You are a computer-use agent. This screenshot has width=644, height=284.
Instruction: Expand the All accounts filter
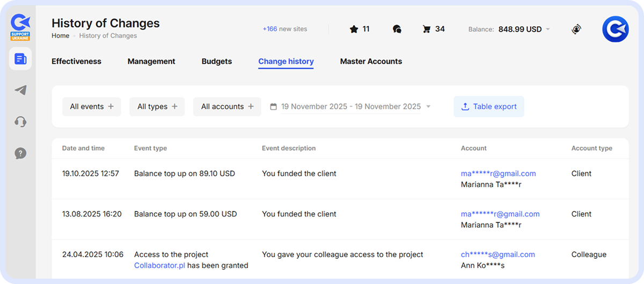(x=227, y=107)
